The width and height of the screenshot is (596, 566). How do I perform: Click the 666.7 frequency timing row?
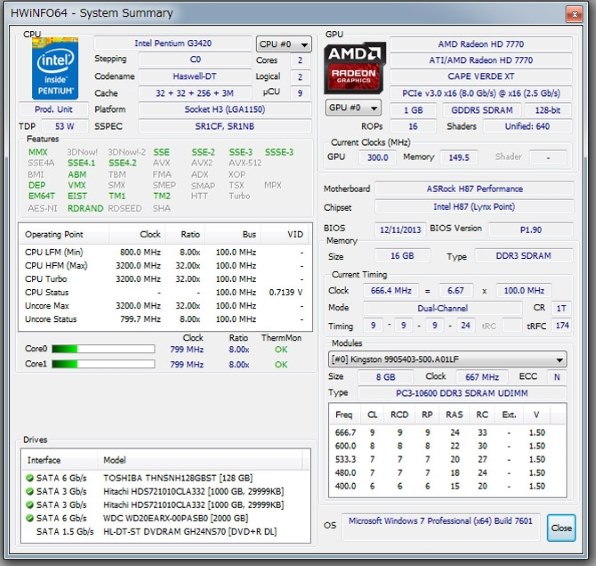point(447,433)
